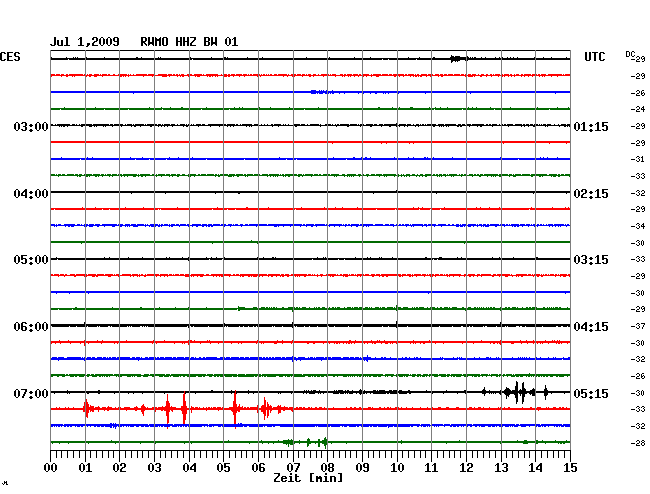Click the "13" minute tick label
Image resolution: width=650 pixels, height=494 pixels.
tap(501, 468)
